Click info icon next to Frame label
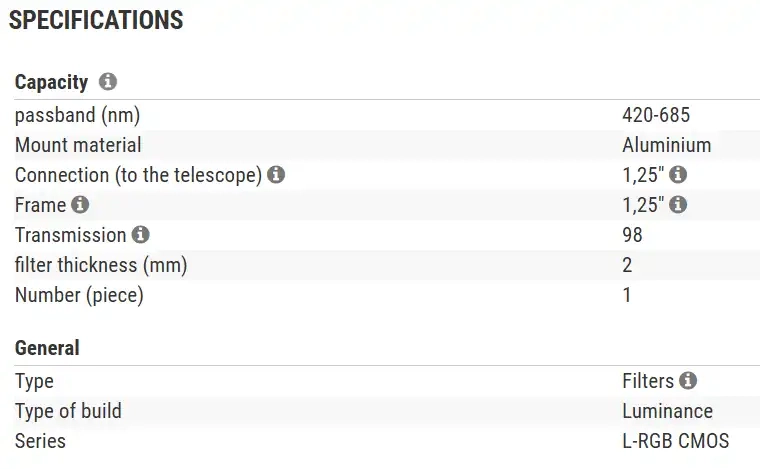This screenshot has width=760, height=469. pyautogui.click(x=80, y=205)
